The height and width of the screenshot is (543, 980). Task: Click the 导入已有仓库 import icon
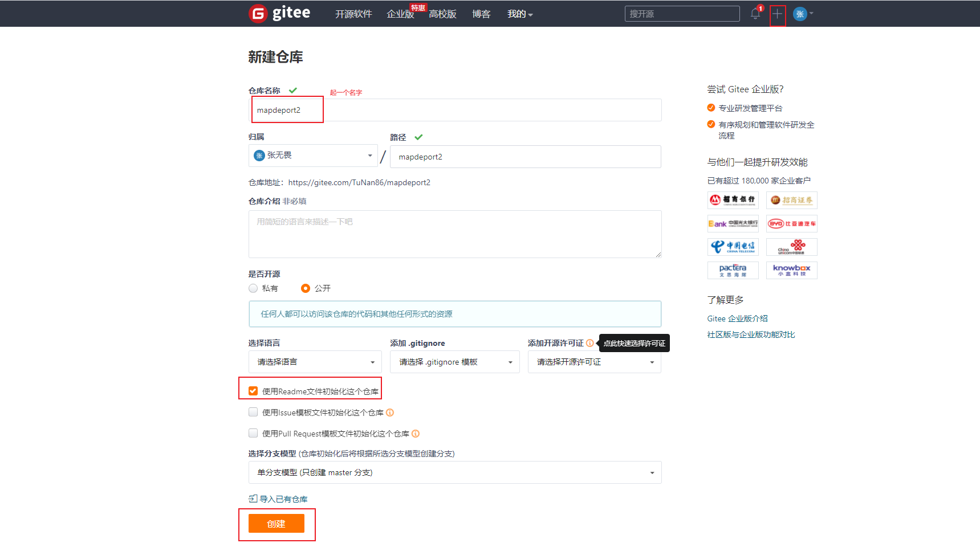pos(253,498)
